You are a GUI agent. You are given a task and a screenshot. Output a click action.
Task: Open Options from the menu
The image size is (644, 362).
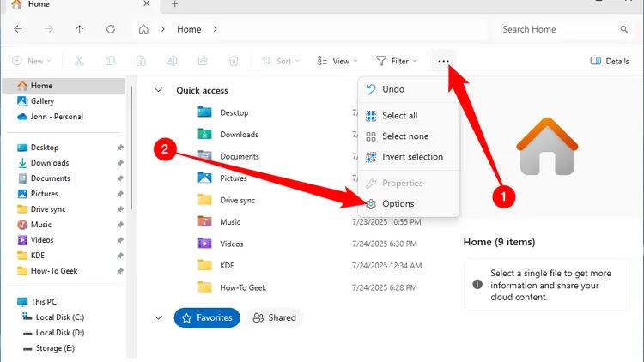pyautogui.click(x=409, y=203)
